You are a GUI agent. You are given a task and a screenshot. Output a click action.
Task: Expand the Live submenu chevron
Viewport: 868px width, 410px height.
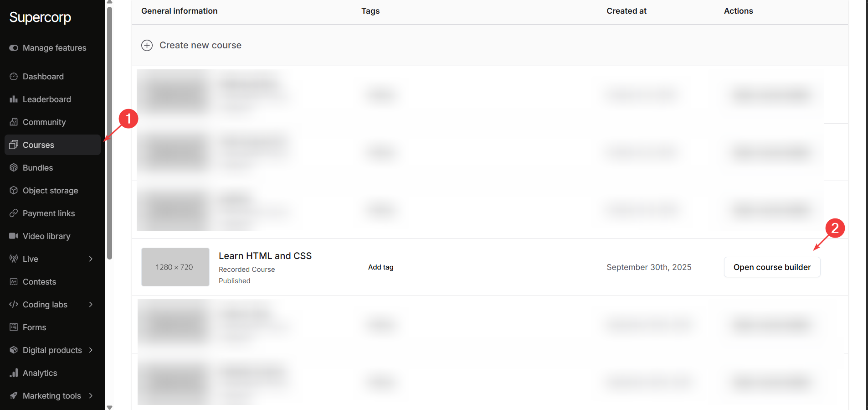click(91, 259)
